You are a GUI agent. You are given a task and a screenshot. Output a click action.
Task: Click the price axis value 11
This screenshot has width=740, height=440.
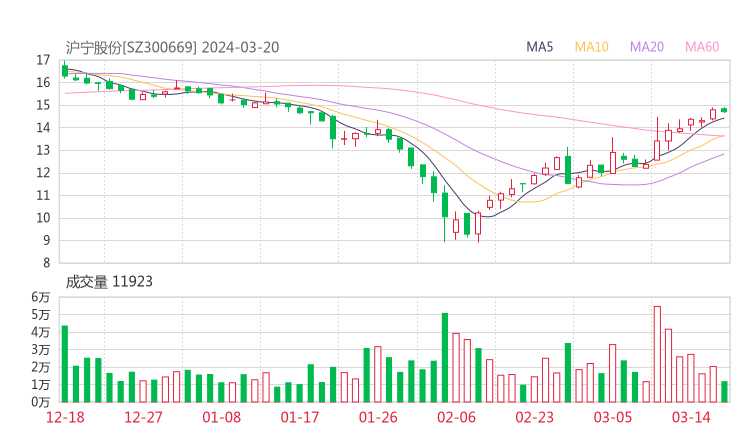pos(43,195)
